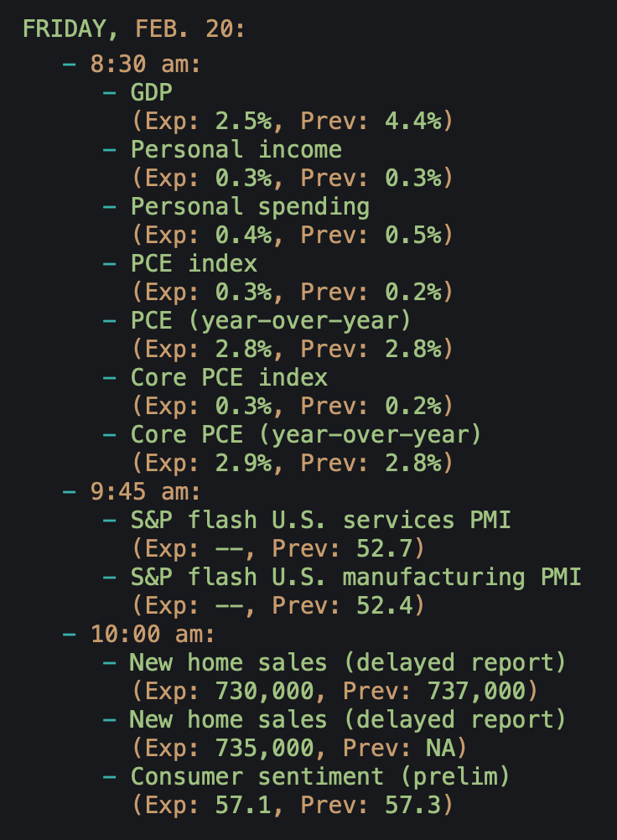Screen dimensions: 617x840
Task: Select the Core PCE (year-over-year) entry
Action: tap(306, 434)
